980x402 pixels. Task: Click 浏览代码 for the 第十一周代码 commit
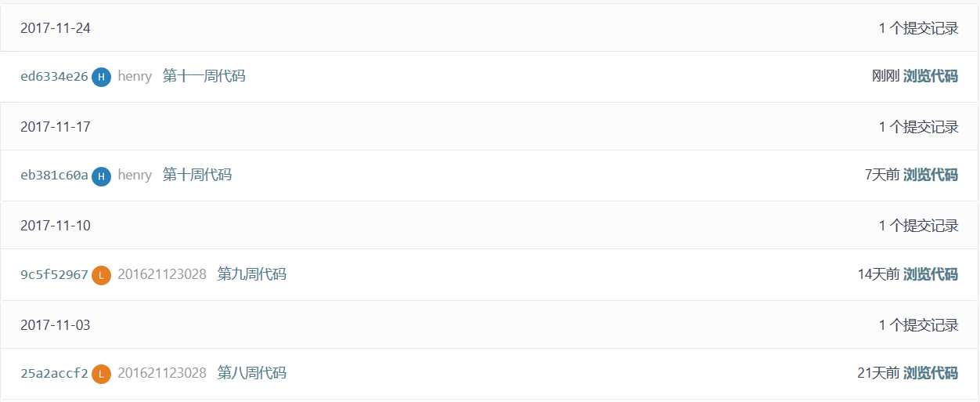coord(930,77)
